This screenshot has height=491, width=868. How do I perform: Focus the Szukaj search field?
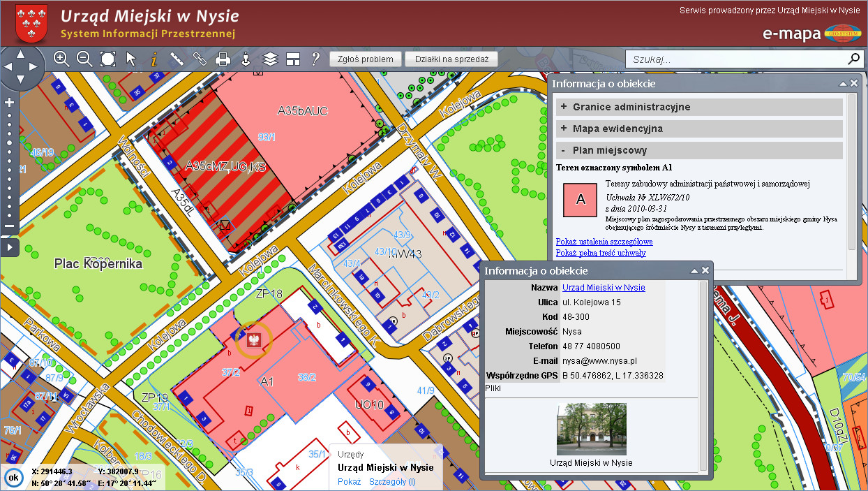point(734,59)
